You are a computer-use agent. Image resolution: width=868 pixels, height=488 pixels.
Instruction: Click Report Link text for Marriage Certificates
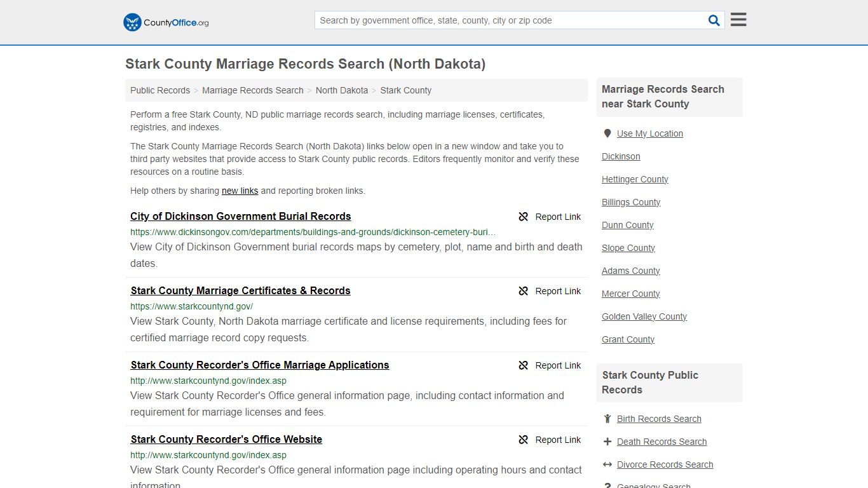(558, 291)
